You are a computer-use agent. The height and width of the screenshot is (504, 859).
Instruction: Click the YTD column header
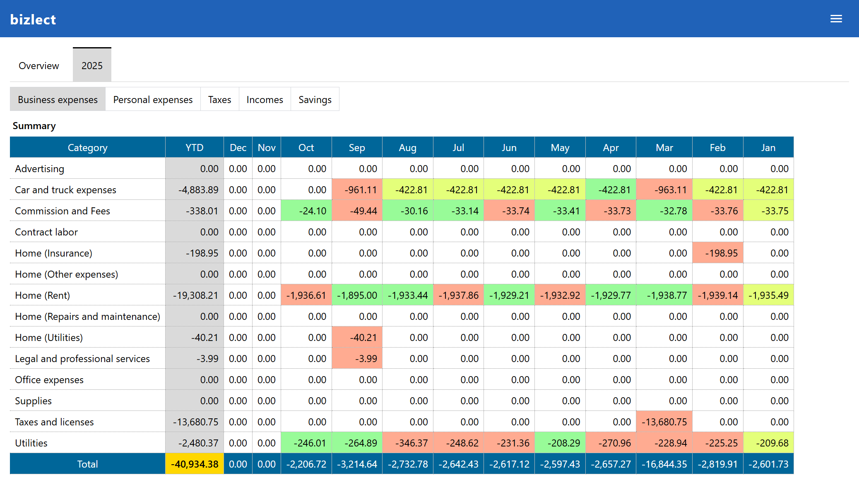tap(194, 147)
